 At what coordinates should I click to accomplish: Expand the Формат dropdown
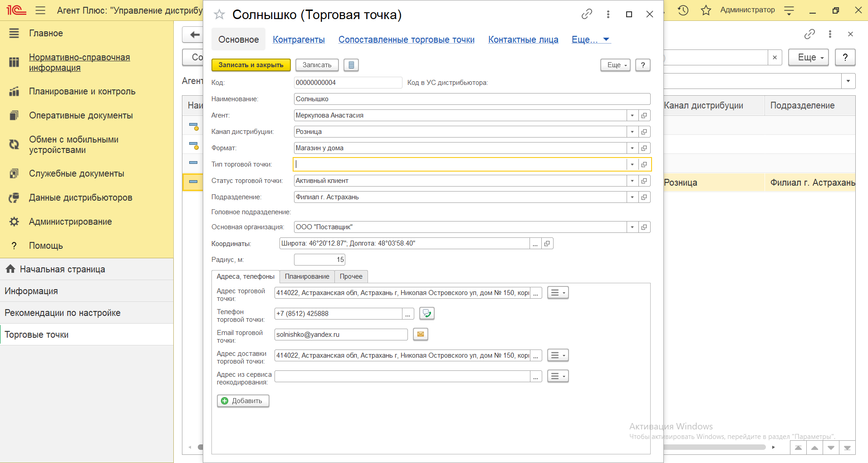click(x=632, y=148)
